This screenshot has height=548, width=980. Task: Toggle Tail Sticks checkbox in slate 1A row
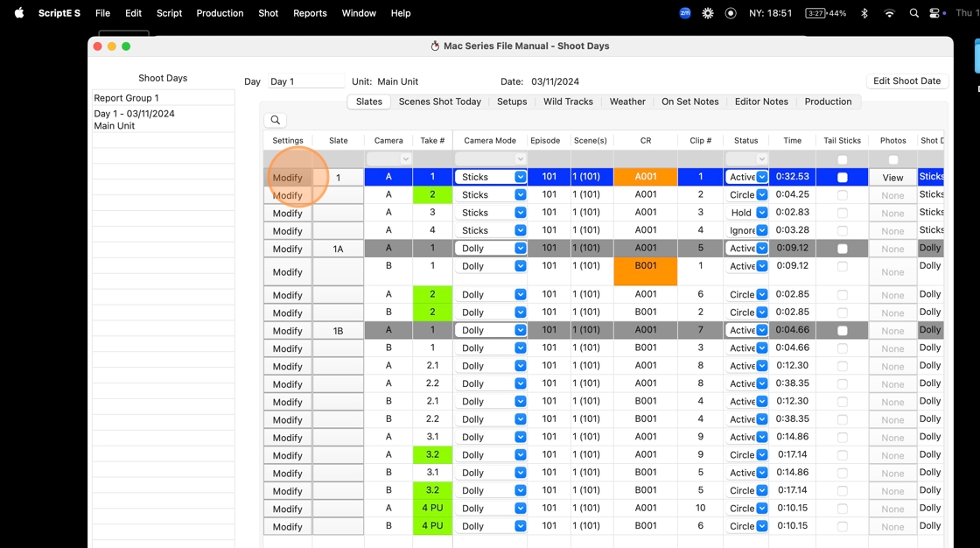[842, 249]
